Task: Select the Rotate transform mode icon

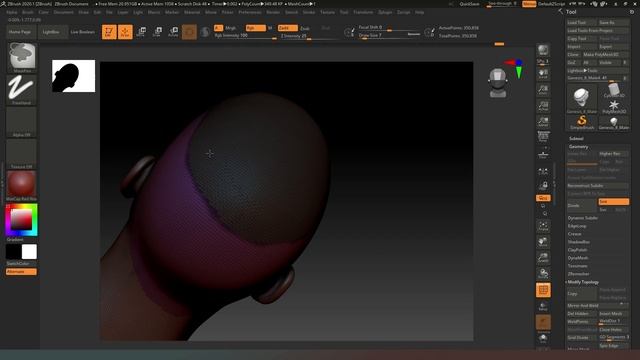Action: click(173, 32)
